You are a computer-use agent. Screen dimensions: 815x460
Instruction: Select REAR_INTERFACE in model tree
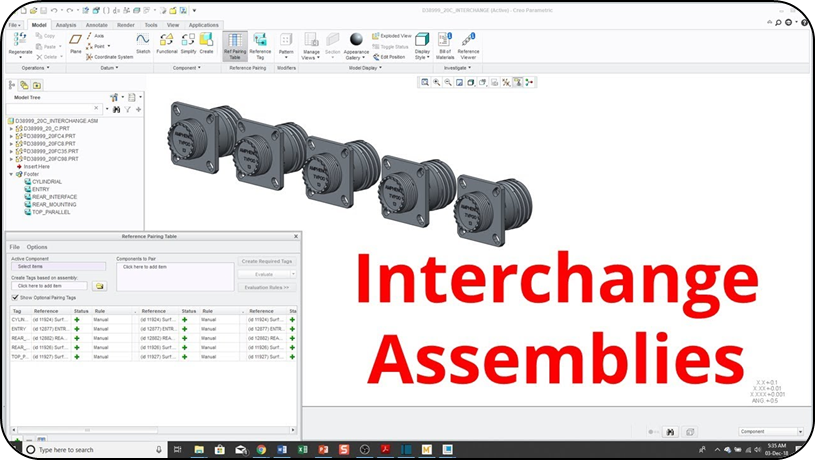pos(55,197)
